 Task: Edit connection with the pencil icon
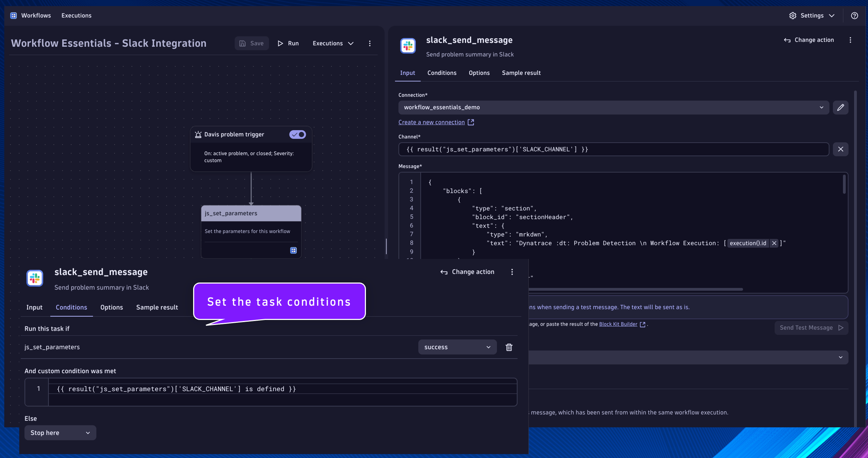click(x=841, y=107)
